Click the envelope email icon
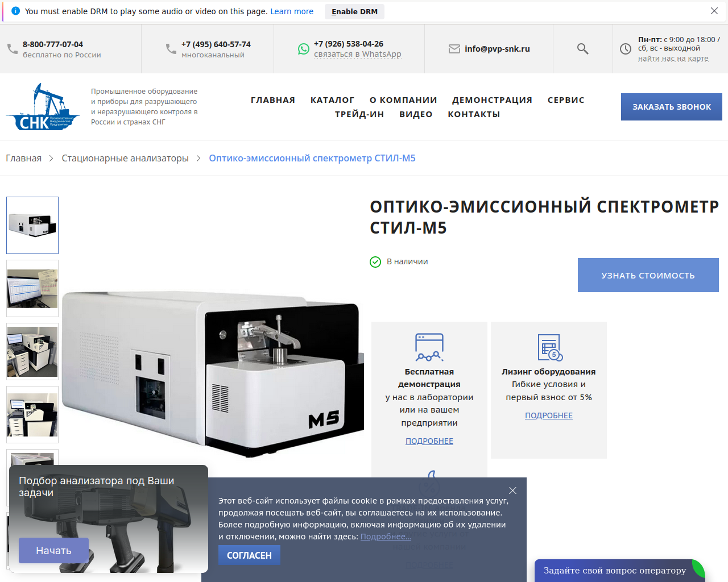The width and height of the screenshot is (728, 582). pos(454,49)
